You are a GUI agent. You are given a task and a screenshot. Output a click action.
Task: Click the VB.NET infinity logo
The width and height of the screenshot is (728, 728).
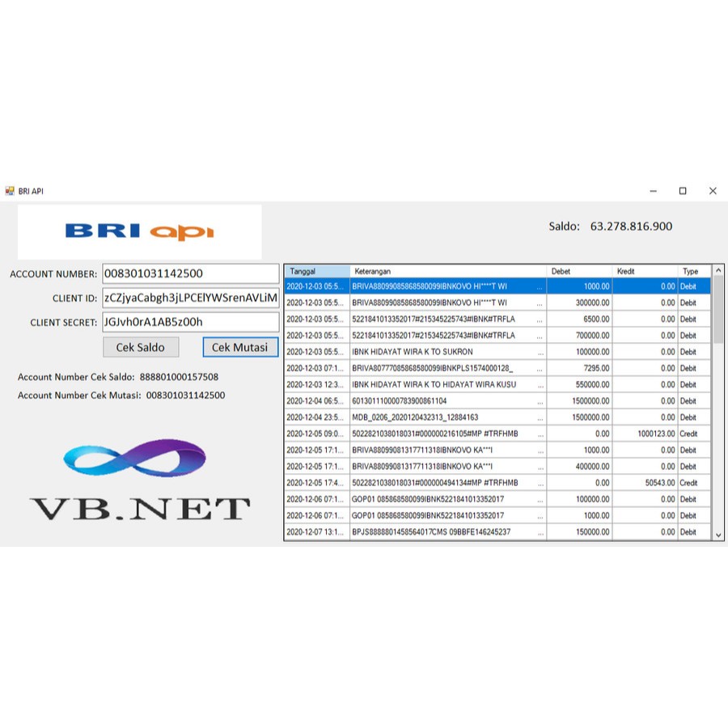click(x=133, y=459)
